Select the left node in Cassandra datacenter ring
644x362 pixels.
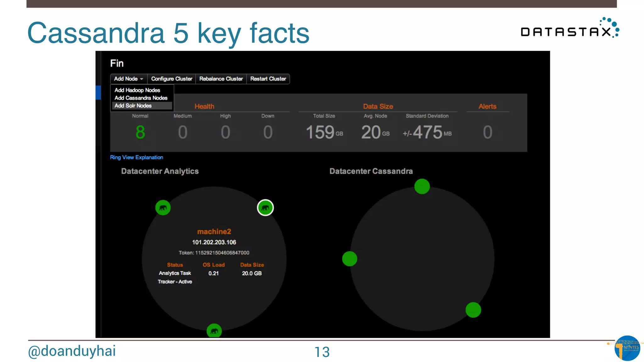(x=350, y=259)
